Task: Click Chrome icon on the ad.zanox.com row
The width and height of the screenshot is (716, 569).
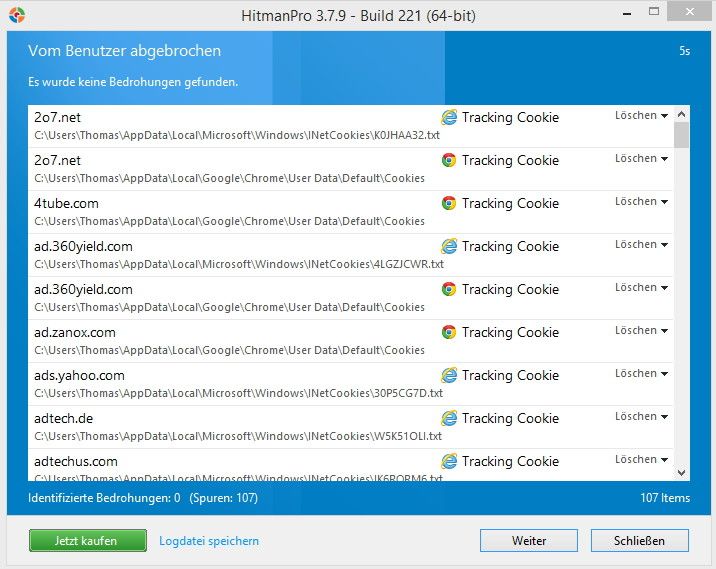Action: pyautogui.click(x=449, y=332)
